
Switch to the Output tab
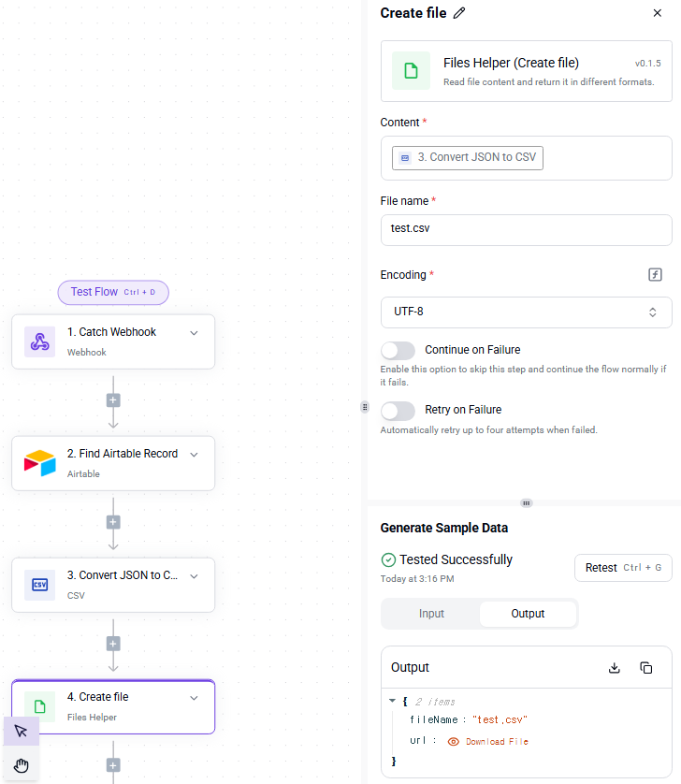pos(528,614)
